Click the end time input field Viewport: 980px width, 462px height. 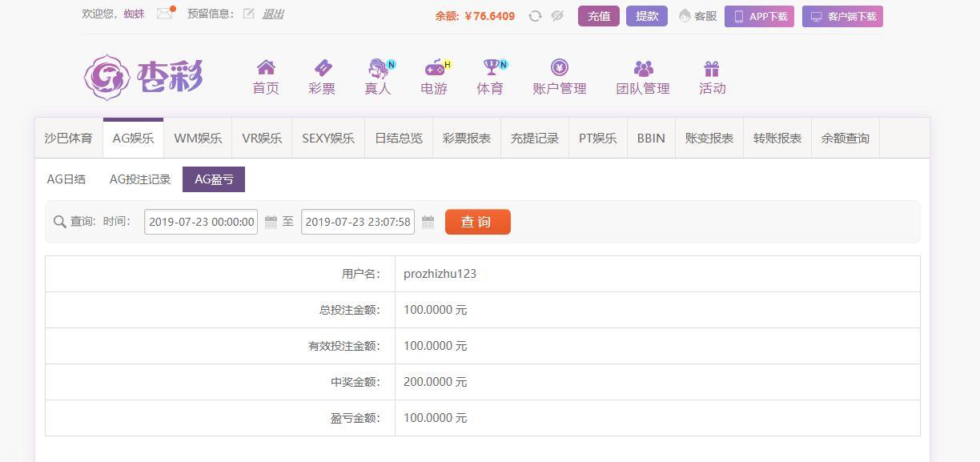[358, 222]
